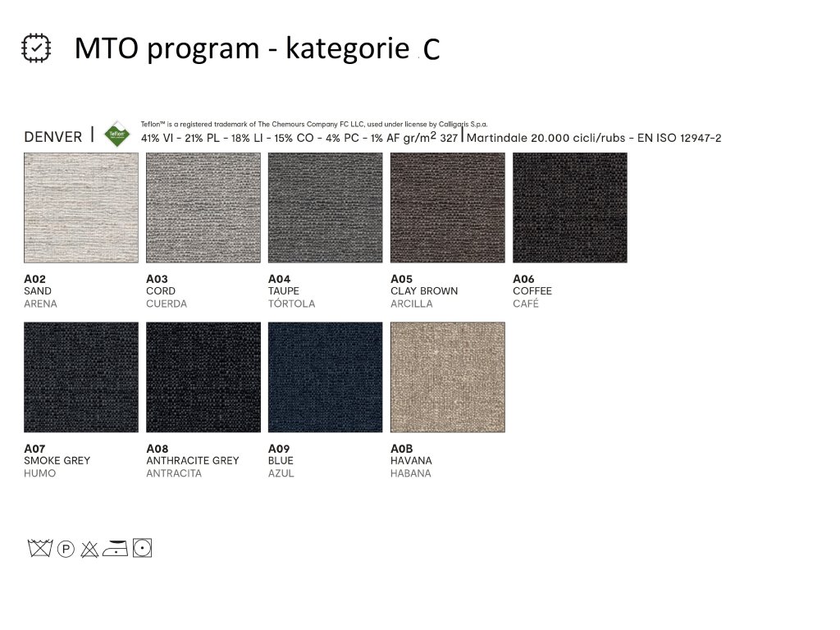Click the code label A09

tap(279, 449)
